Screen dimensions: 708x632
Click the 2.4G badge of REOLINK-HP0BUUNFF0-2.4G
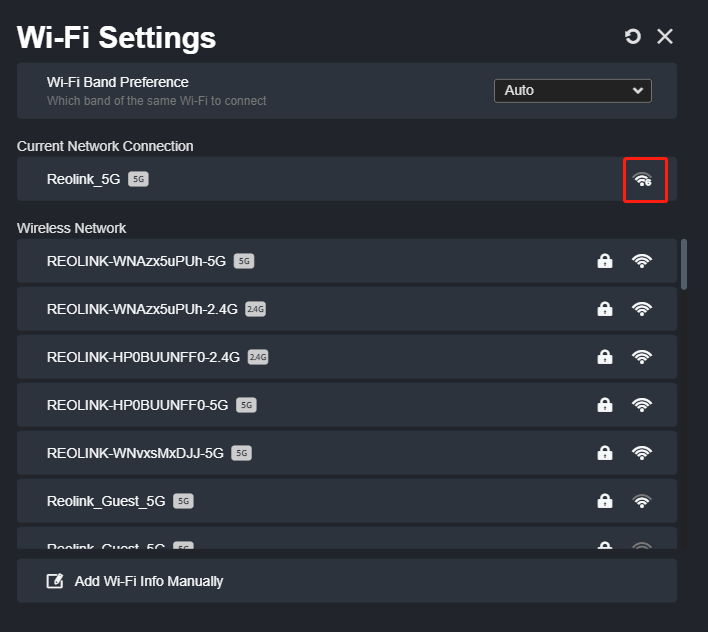[258, 357]
